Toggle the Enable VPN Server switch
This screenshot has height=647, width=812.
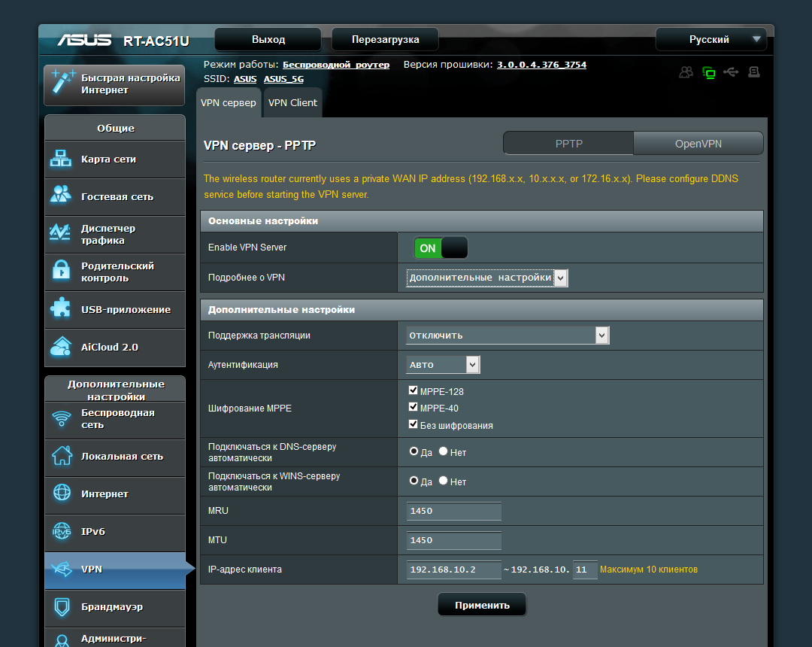[441, 248]
